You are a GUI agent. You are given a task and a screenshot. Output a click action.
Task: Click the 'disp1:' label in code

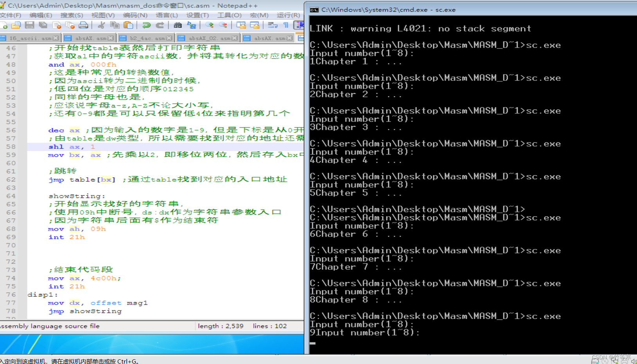coord(43,294)
